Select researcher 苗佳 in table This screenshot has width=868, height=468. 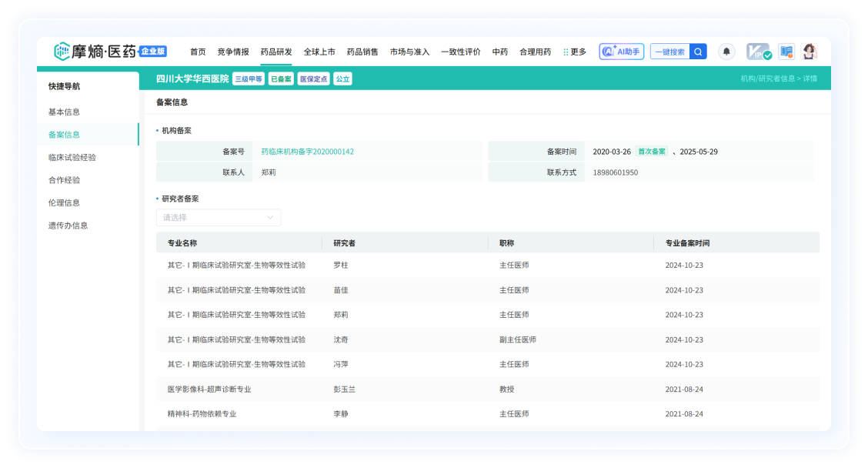(341, 290)
